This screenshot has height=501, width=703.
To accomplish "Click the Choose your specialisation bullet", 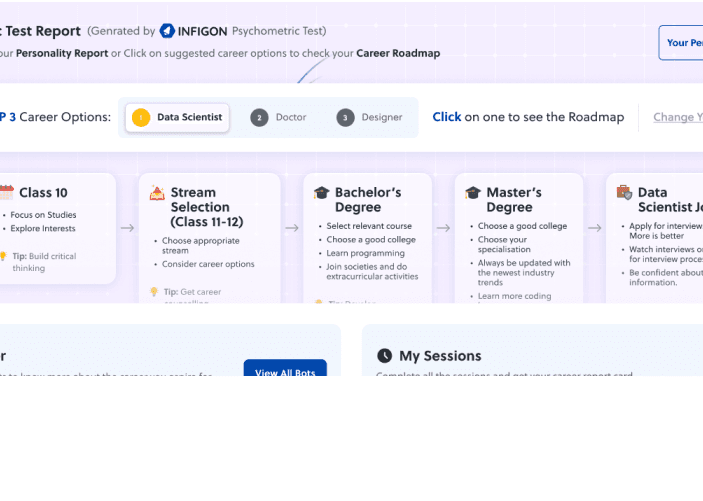I will pos(504,244).
